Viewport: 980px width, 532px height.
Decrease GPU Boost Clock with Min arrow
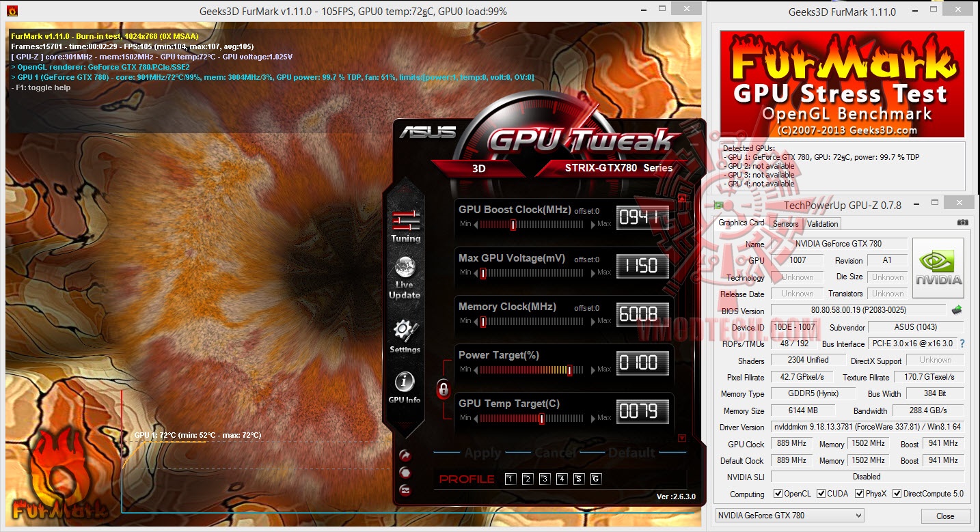tap(476, 224)
